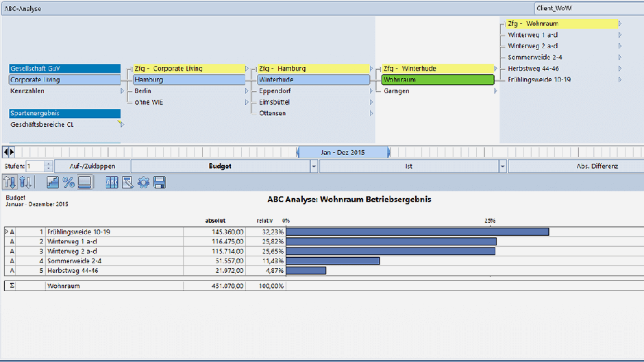Select the Budget column header
This screenshot has width=644, height=362.
point(220,166)
